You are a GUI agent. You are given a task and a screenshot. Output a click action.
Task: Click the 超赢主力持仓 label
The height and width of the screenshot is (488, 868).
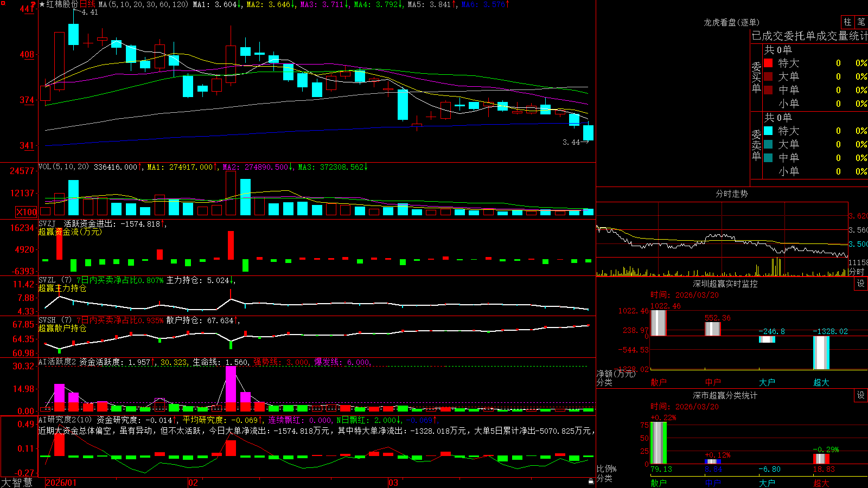pos(62,288)
